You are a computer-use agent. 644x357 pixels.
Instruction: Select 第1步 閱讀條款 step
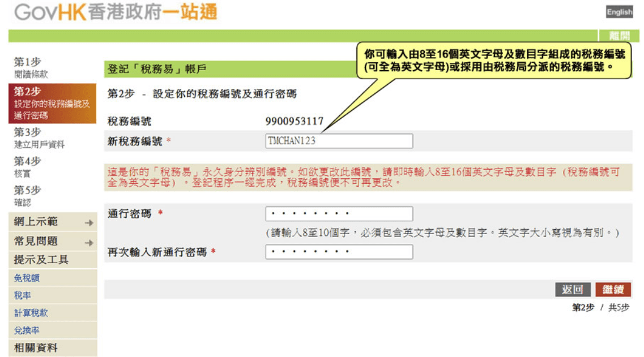(31, 68)
